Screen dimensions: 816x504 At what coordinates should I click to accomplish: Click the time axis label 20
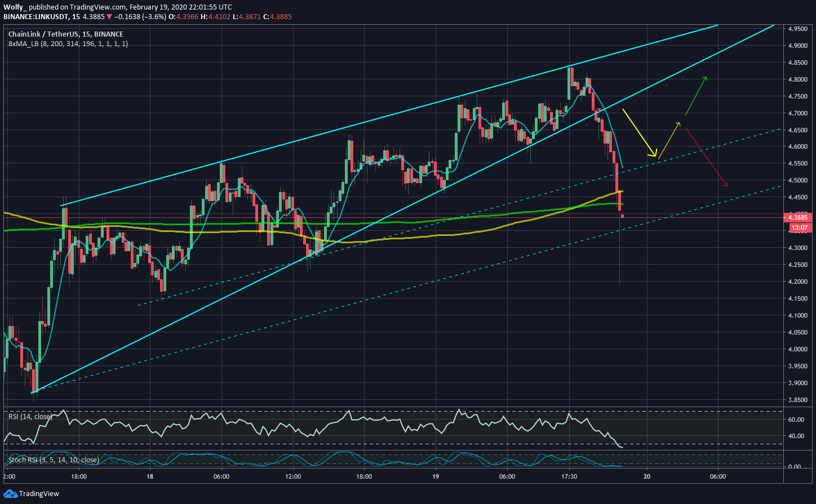point(646,476)
